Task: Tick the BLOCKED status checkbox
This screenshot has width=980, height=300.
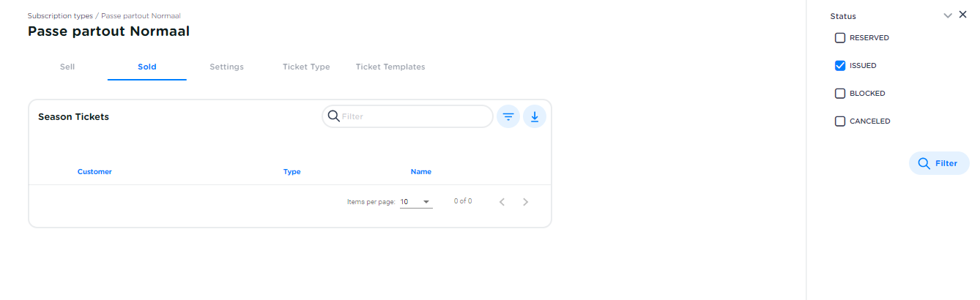Action: pos(840,94)
